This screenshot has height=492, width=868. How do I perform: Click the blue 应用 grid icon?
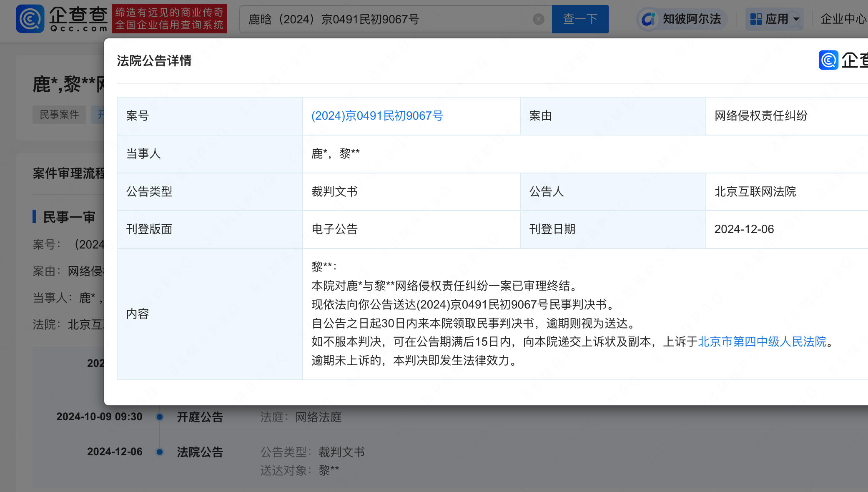click(757, 19)
